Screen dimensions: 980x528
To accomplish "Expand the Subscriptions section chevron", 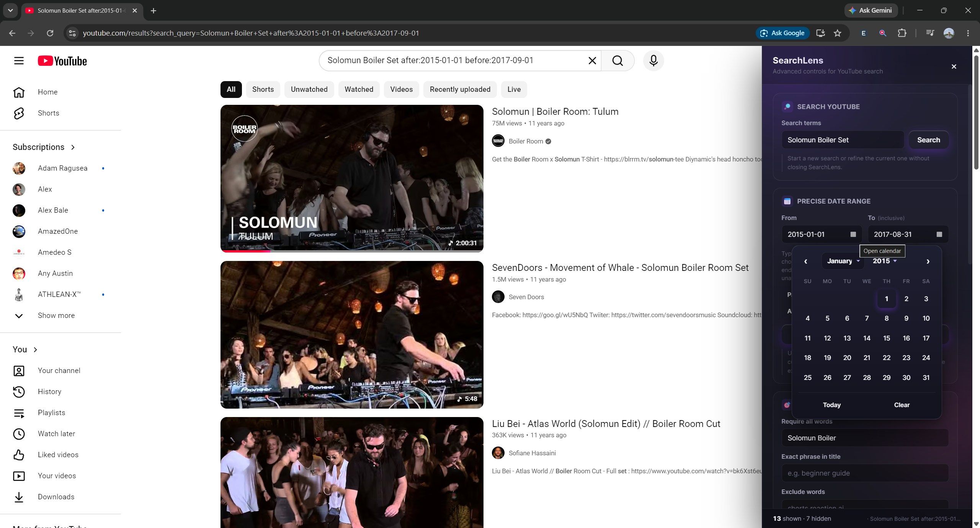I will (73, 147).
